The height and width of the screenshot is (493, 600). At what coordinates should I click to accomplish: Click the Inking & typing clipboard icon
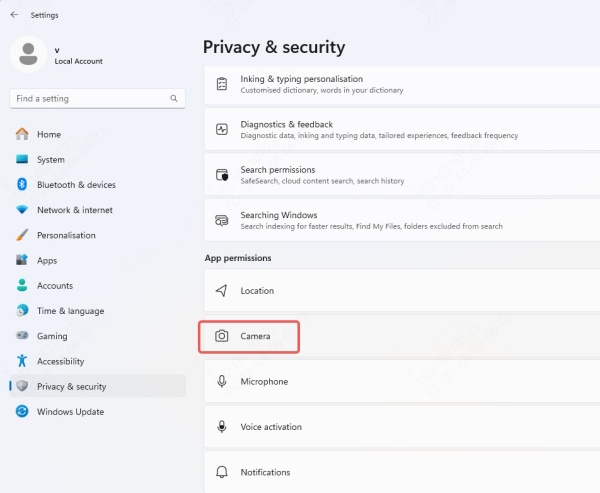tap(222, 84)
